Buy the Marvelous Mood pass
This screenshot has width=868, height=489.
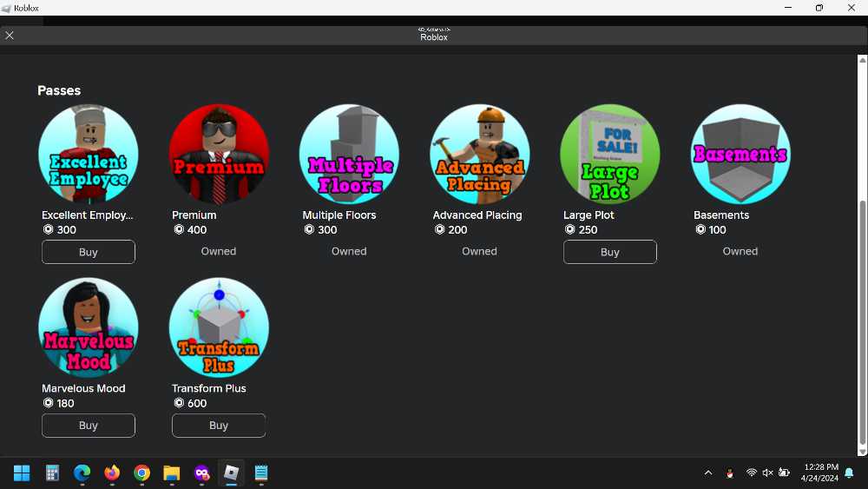click(89, 426)
